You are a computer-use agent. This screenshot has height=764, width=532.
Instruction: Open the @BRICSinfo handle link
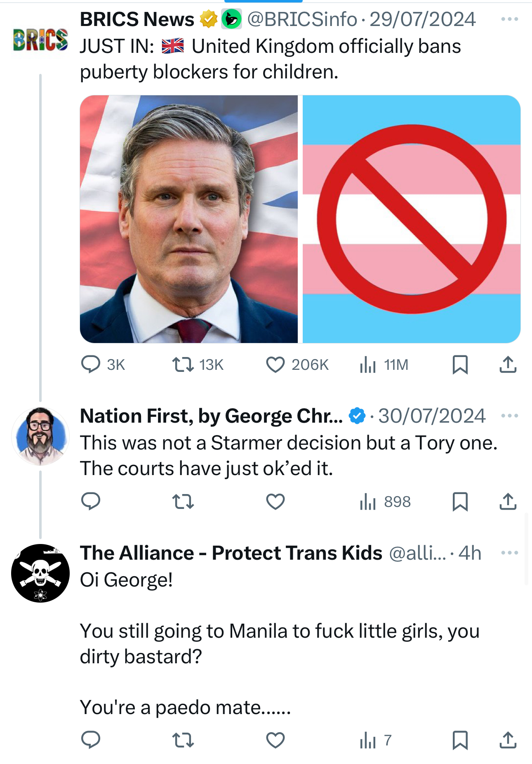pyautogui.click(x=302, y=19)
